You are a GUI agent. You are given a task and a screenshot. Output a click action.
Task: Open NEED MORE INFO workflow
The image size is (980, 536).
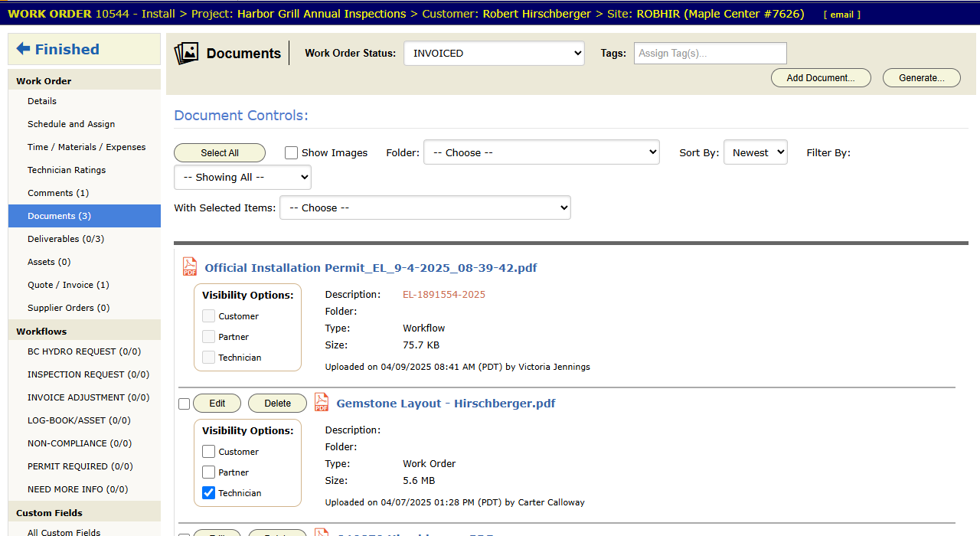84,489
